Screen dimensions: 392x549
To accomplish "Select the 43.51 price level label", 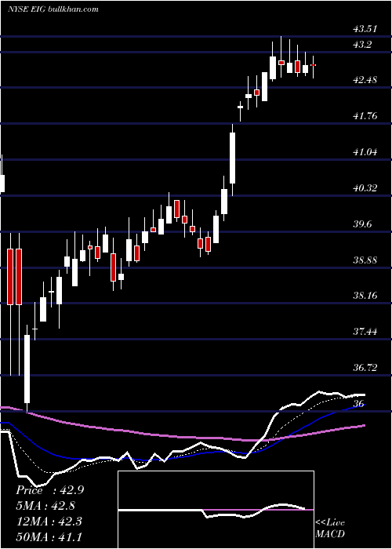I will point(365,29).
